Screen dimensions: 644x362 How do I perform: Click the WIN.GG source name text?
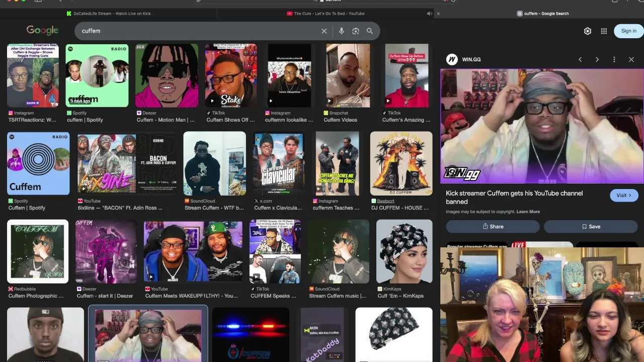click(x=471, y=59)
